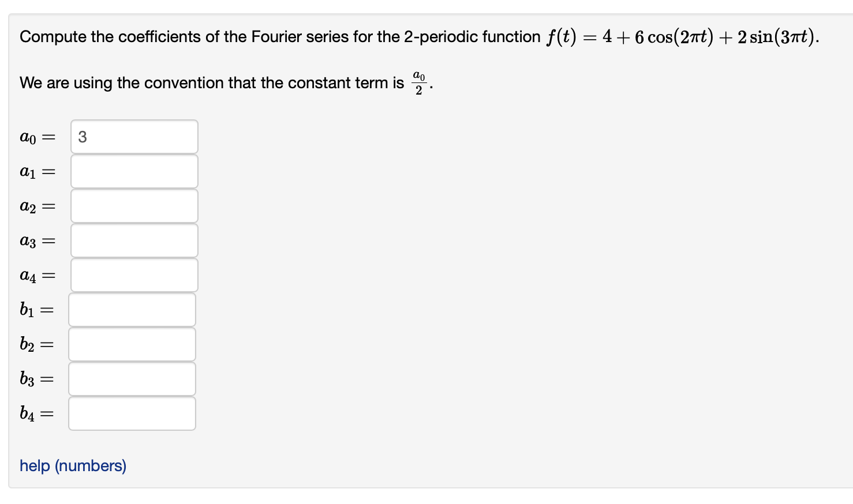The image size is (853, 504).
Task: Click the a0 label next to its field
Action: pyautogui.click(x=36, y=137)
